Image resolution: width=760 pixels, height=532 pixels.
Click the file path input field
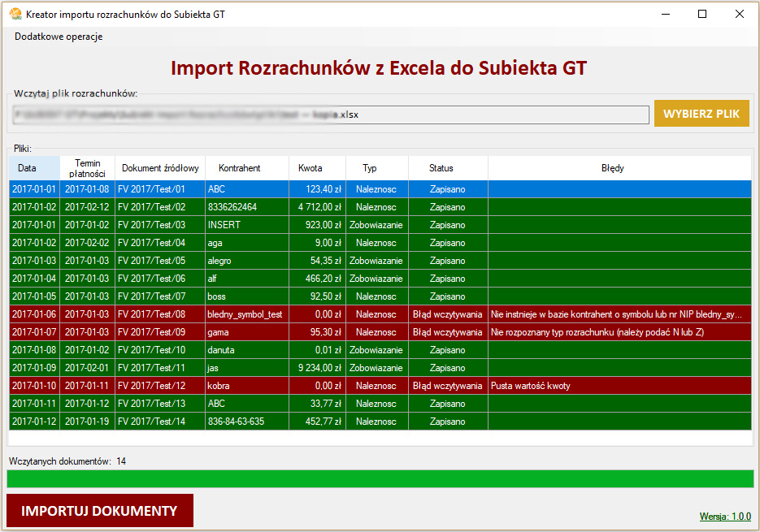pyautogui.click(x=330, y=115)
